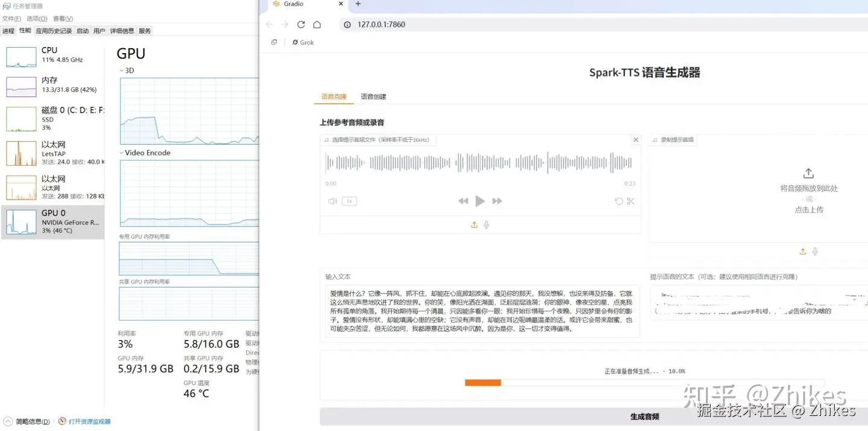Click the Spark-TTS 语音生成器 heading
868x431 pixels.
click(x=644, y=73)
